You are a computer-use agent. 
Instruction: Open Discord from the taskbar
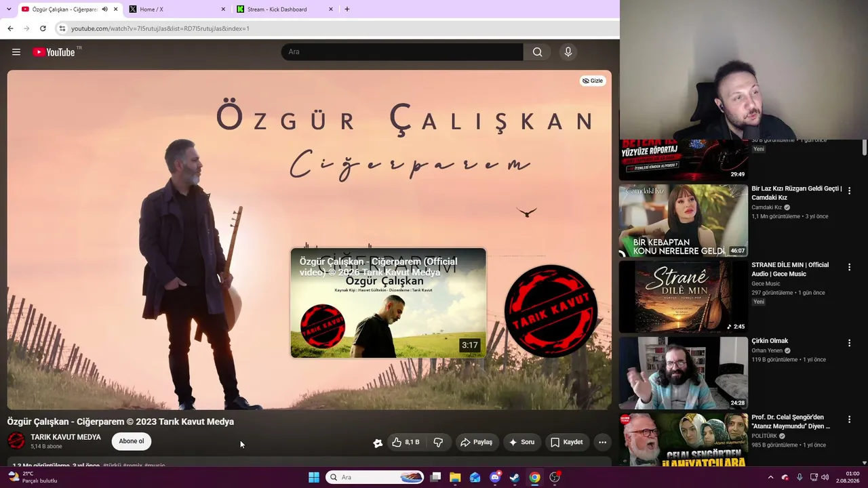point(495,477)
